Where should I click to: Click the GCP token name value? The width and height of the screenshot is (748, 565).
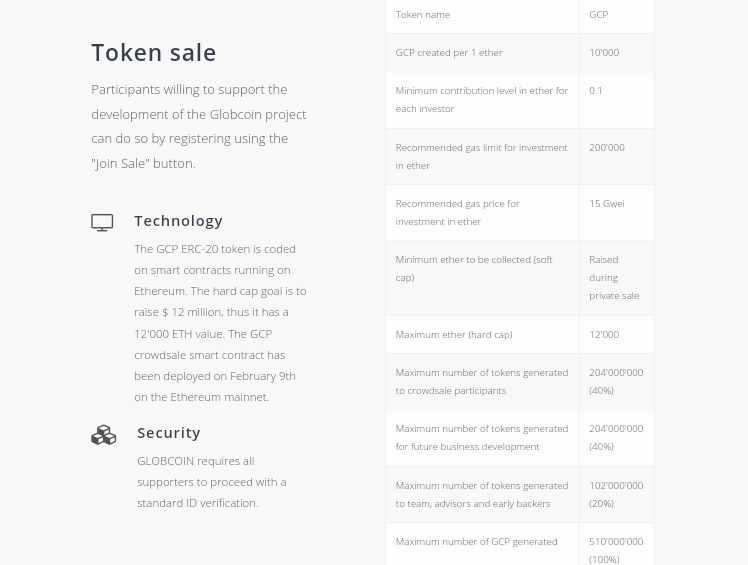(599, 15)
